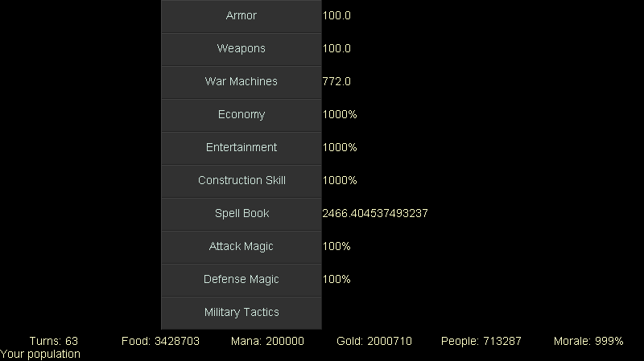Click the Turns counter in status bar

click(x=54, y=341)
